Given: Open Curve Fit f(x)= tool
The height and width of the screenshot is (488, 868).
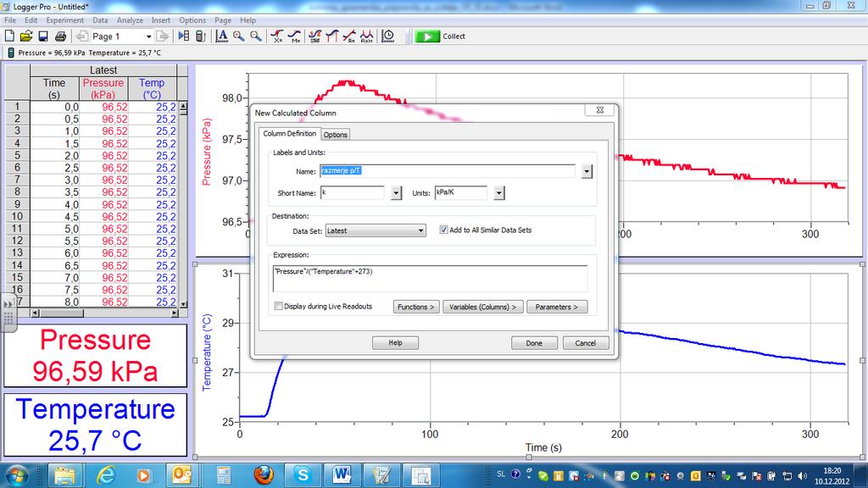Looking at the screenshot, I should [x=366, y=36].
